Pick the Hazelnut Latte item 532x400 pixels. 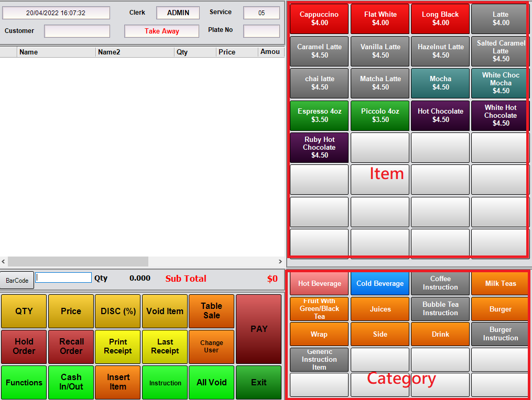pyautogui.click(x=440, y=51)
